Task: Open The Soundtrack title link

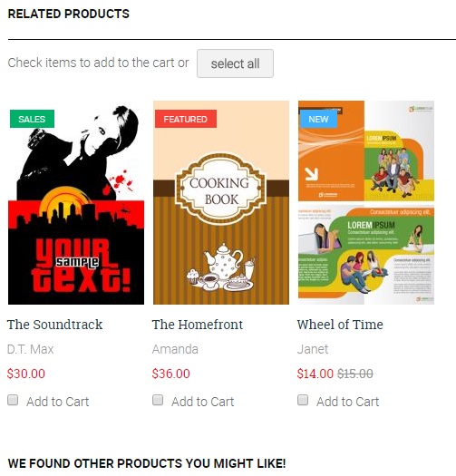Action: pyautogui.click(x=55, y=325)
